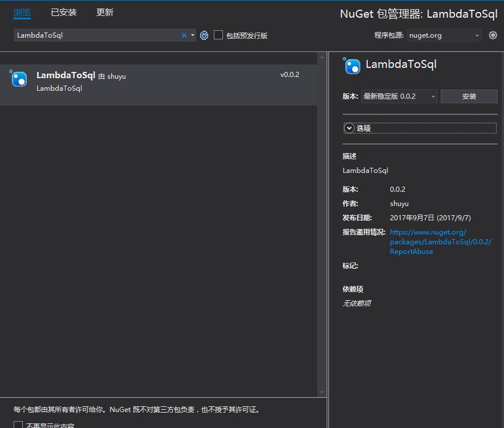Clear the LambdaToSql search text
The width and height of the screenshot is (504, 428).
(x=184, y=35)
